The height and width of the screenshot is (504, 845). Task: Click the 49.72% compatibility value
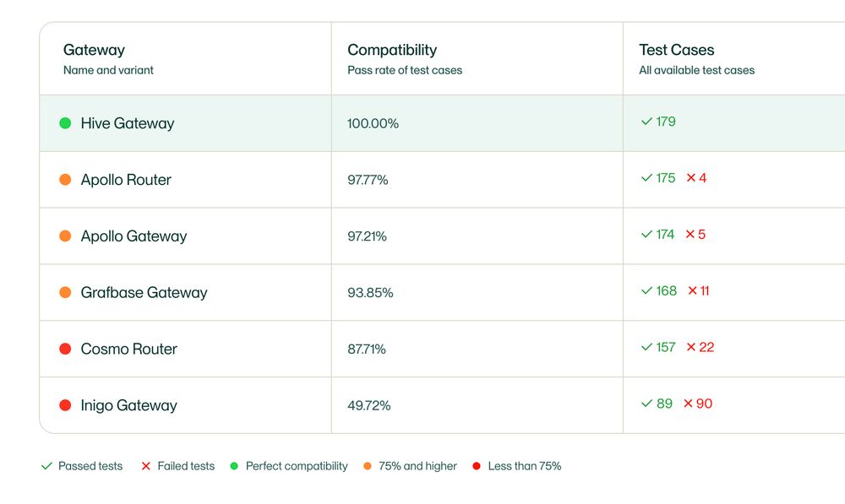[369, 405]
